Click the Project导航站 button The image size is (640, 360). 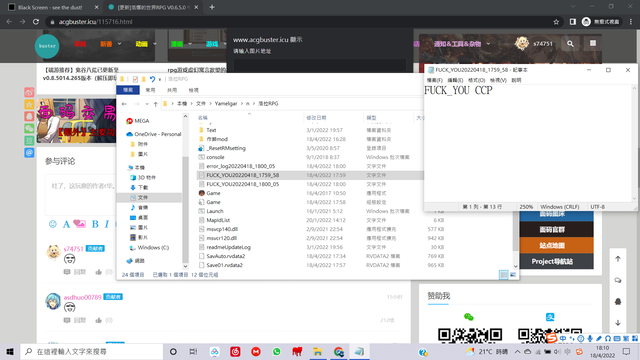[556, 261]
